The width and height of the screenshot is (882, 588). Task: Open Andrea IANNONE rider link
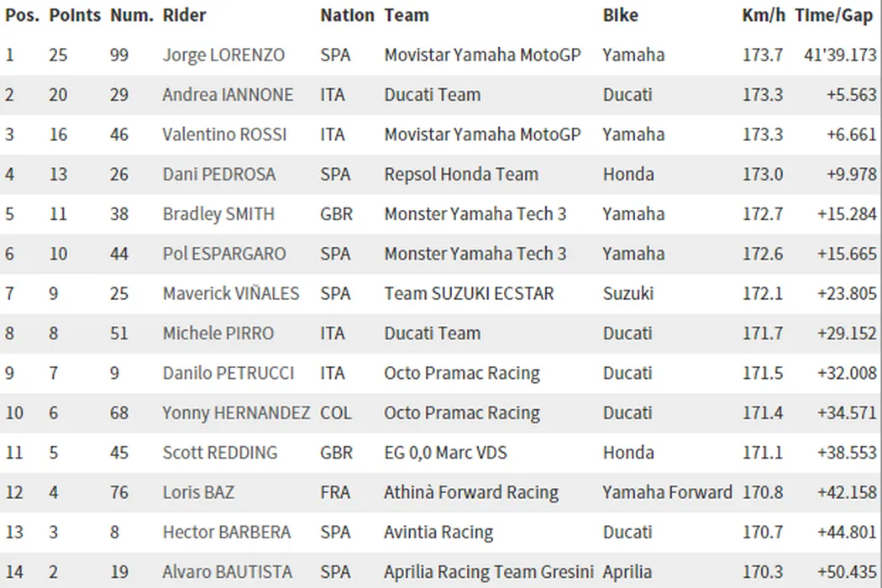tap(228, 95)
